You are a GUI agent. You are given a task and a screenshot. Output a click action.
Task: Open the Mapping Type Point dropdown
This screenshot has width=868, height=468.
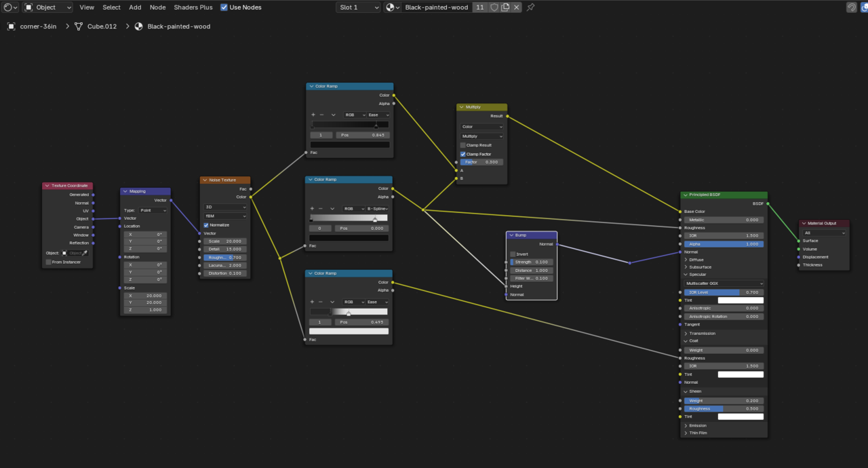tap(153, 210)
